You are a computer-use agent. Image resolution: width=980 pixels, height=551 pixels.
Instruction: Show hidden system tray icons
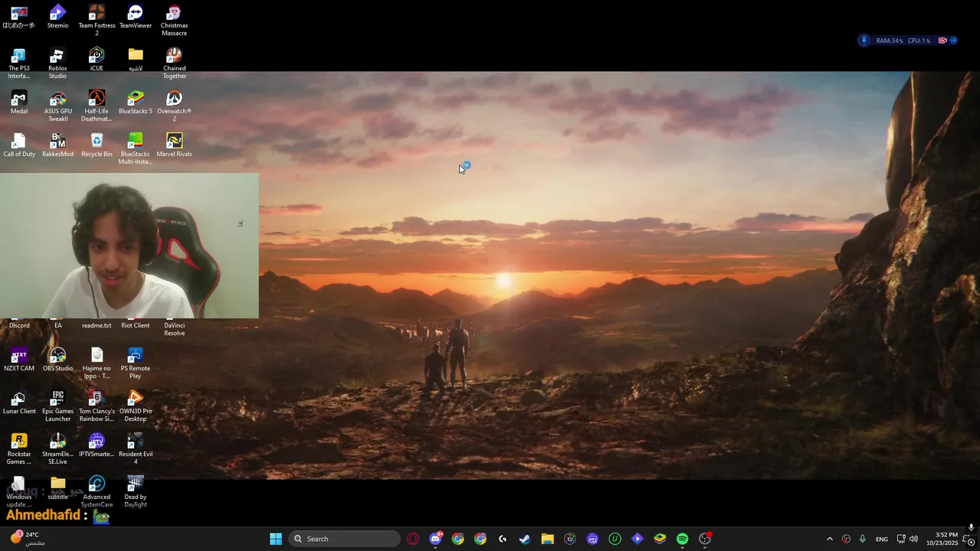tap(829, 539)
